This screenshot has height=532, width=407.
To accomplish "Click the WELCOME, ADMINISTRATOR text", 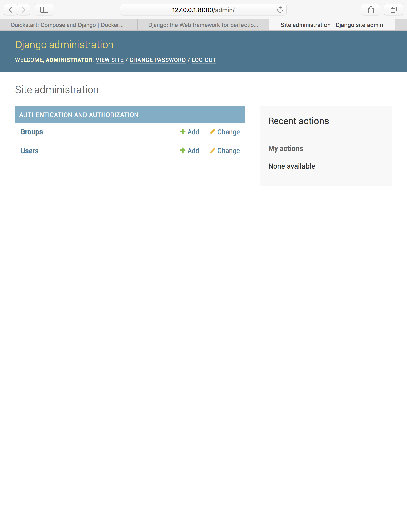I will [54, 60].
